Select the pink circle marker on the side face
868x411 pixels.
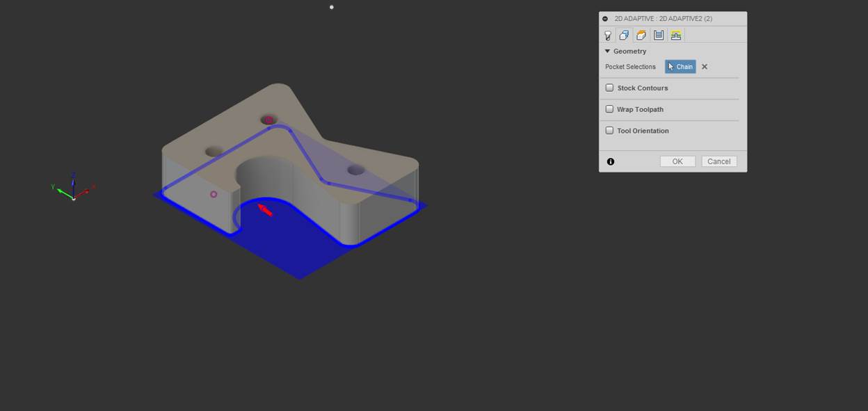214,194
